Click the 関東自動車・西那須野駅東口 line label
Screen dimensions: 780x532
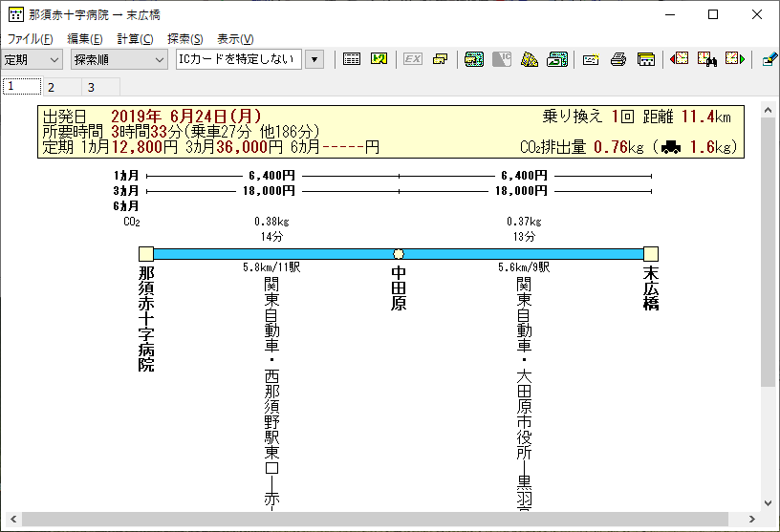pyautogui.click(x=271, y=393)
